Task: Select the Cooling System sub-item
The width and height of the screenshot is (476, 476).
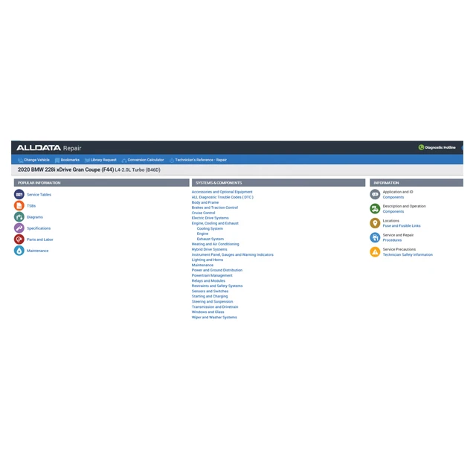Action: coord(210,228)
